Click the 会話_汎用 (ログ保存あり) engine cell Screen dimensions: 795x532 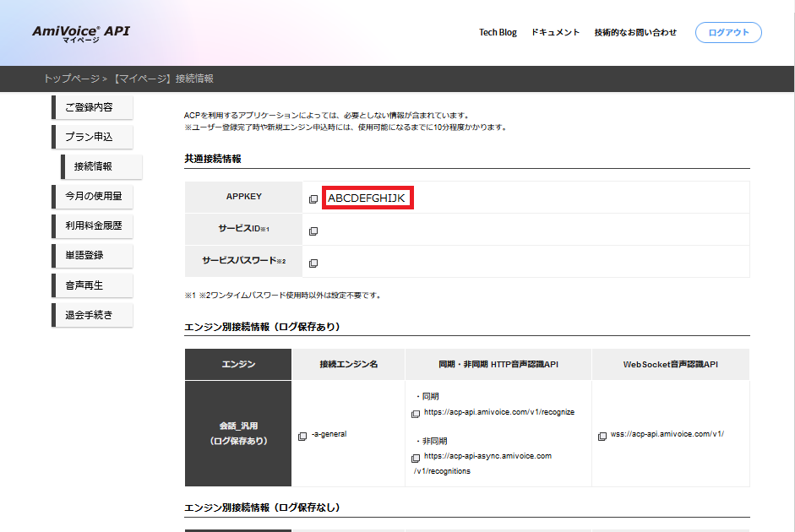(x=238, y=433)
